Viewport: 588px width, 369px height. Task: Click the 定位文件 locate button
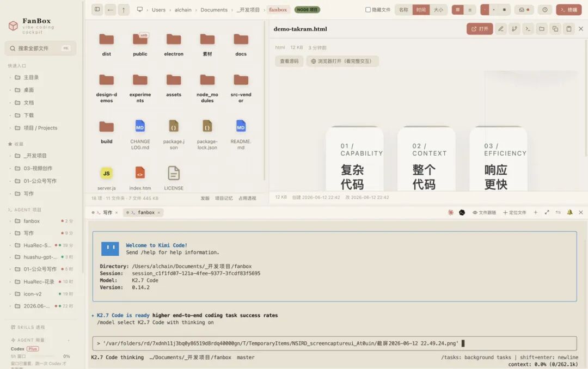(514, 212)
